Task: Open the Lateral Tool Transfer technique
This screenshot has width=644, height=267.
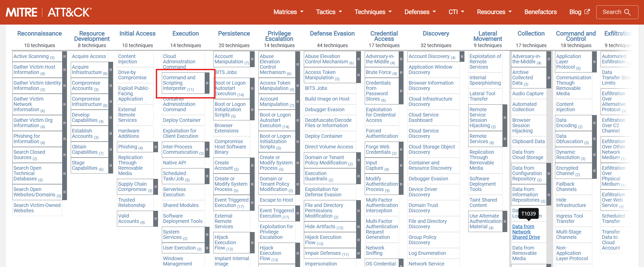Action: coord(482,96)
